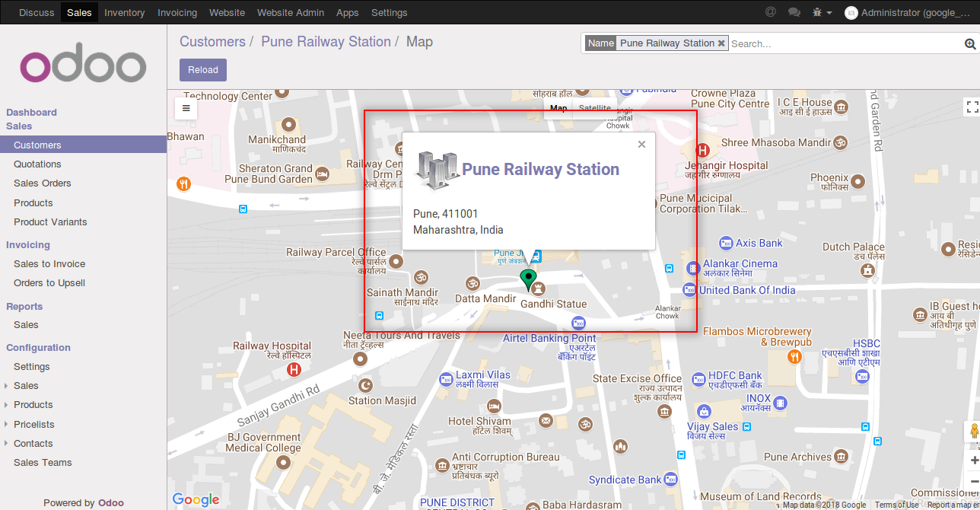The width and height of the screenshot is (980, 510).
Task: Click the Terms of Use link
Action: pyautogui.click(x=896, y=505)
